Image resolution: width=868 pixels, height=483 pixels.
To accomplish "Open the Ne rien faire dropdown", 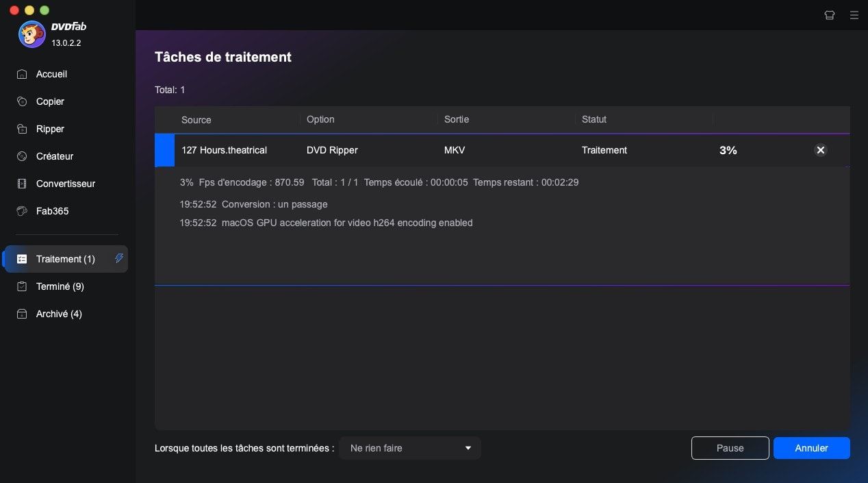I will (x=409, y=448).
